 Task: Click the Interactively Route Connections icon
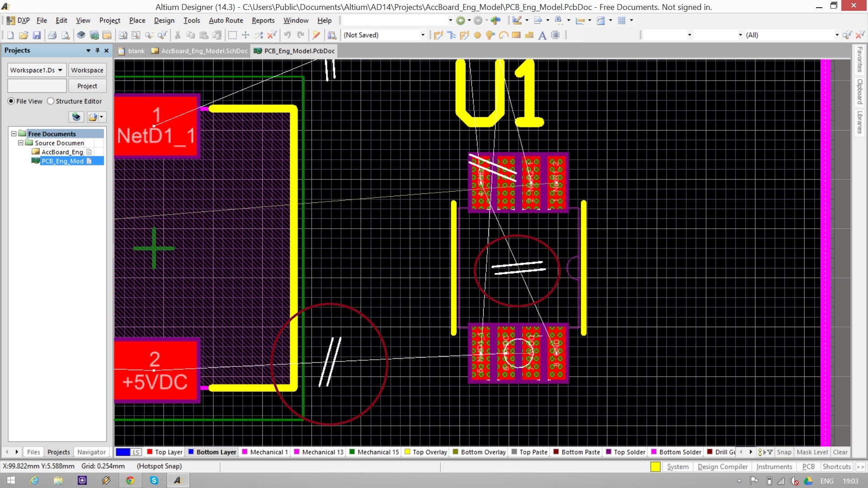point(438,35)
